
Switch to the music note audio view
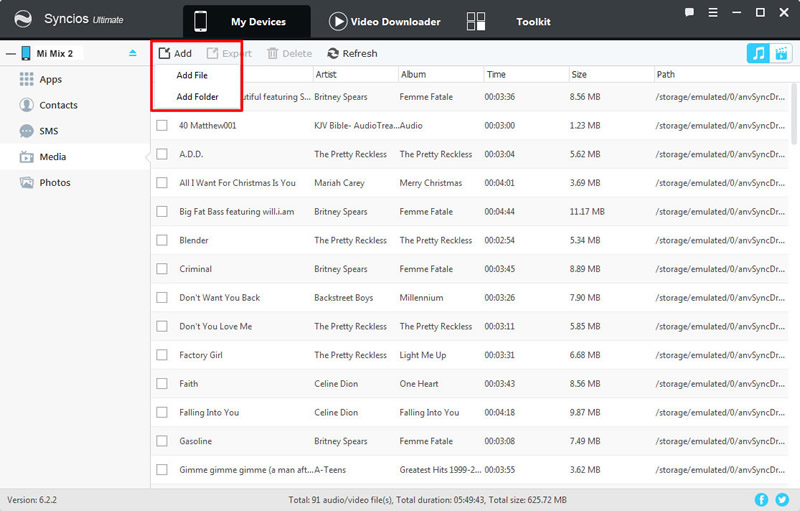[x=758, y=53]
